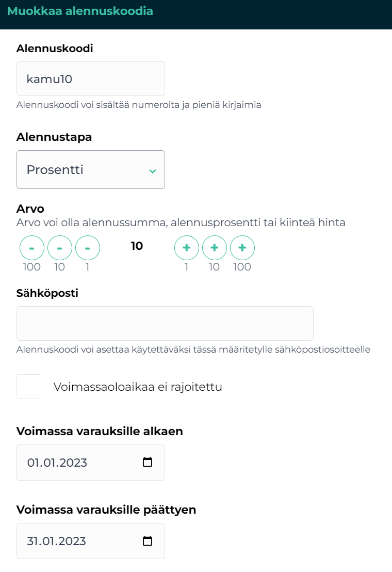Click the bold Arvo value of 10
392x572 pixels.
(137, 246)
